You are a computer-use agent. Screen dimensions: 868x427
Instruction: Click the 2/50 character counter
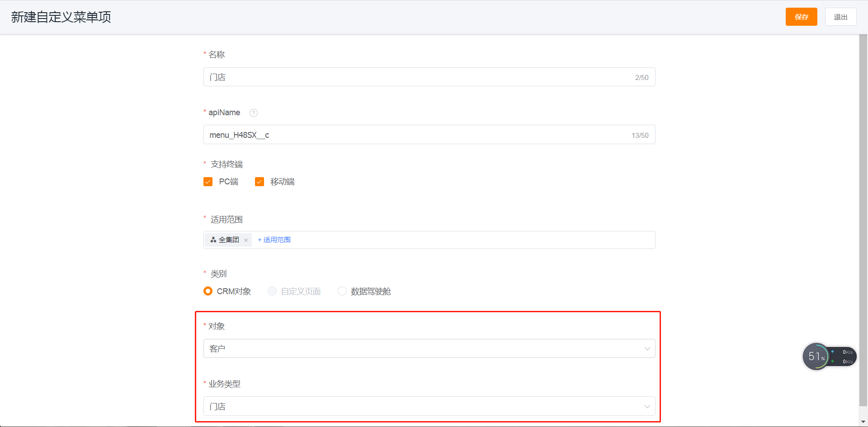[x=642, y=78]
